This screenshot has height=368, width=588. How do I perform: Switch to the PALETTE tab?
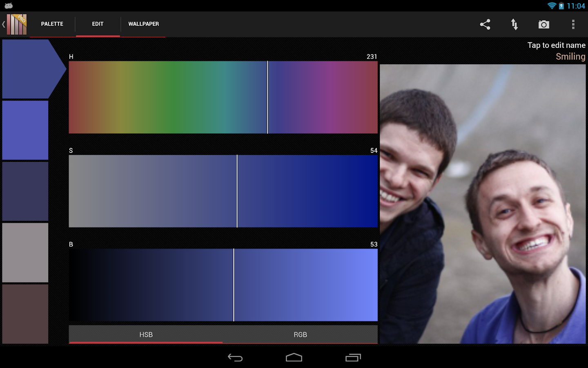[52, 24]
